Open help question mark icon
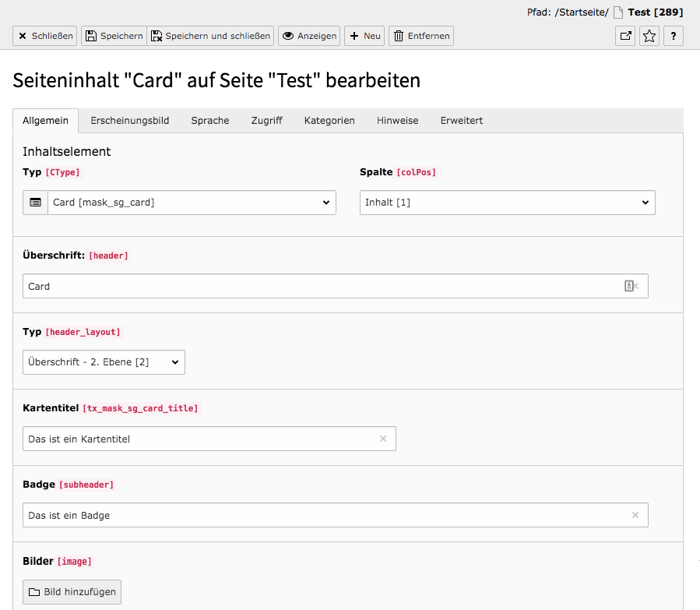The height and width of the screenshot is (610, 700). coord(674,36)
